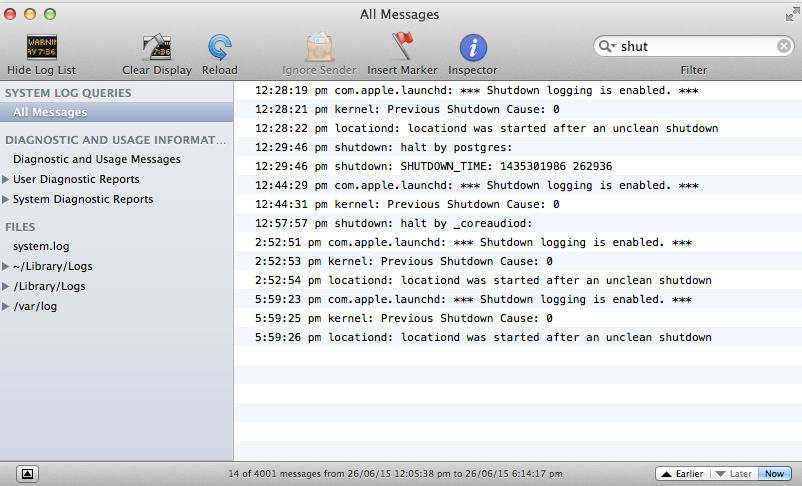Click the Later button
Screen dimensions: 802x486
(733, 474)
